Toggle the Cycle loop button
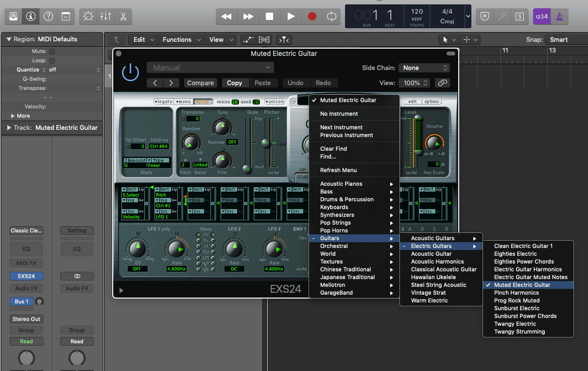The image size is (588, 371). (x=332, y=16)
